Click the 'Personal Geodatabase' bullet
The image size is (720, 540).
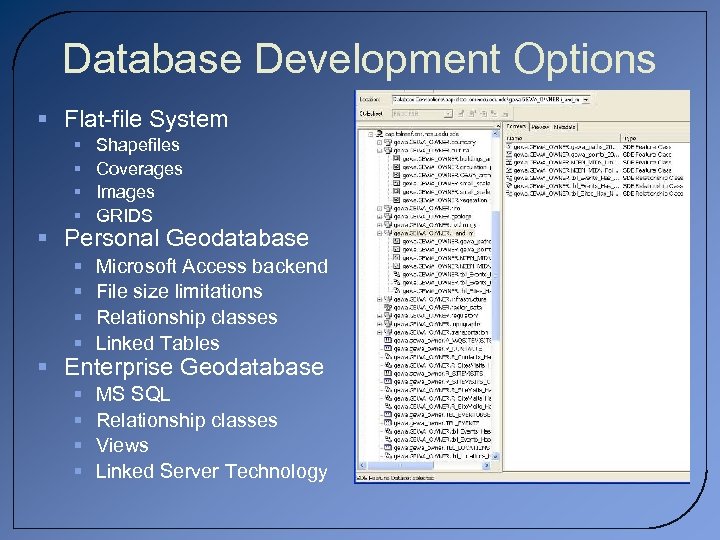pyautogui.click(x=186, y=238)
